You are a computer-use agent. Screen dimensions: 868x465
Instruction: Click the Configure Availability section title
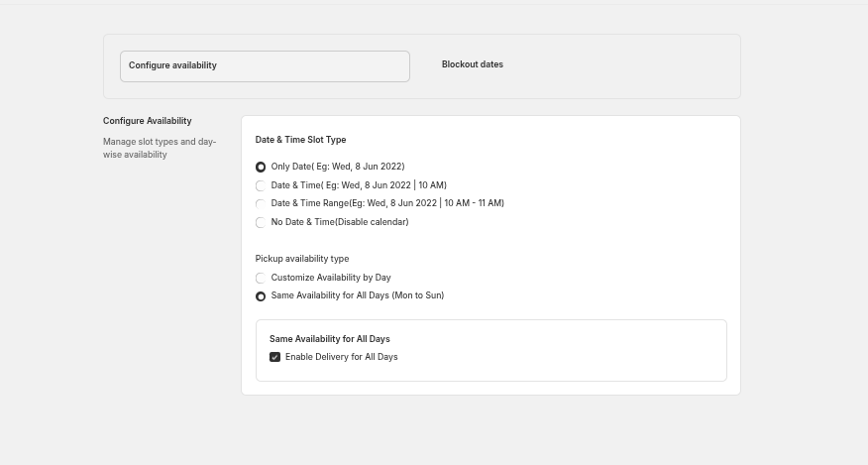point(148,121)
